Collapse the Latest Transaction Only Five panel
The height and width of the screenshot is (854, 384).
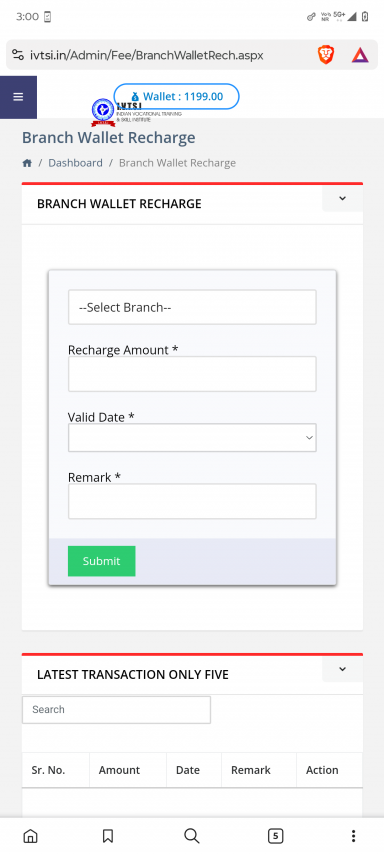[343, 669]
